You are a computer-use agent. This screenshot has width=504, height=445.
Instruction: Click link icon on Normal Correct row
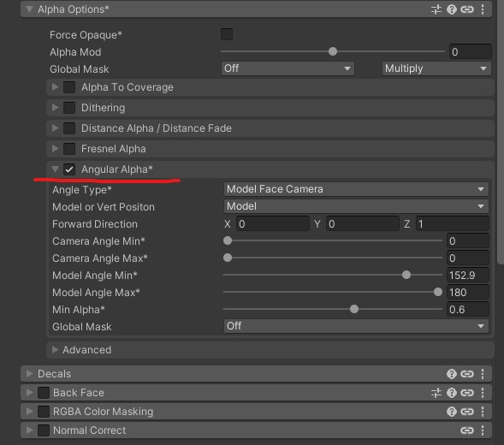pos(467,430)
